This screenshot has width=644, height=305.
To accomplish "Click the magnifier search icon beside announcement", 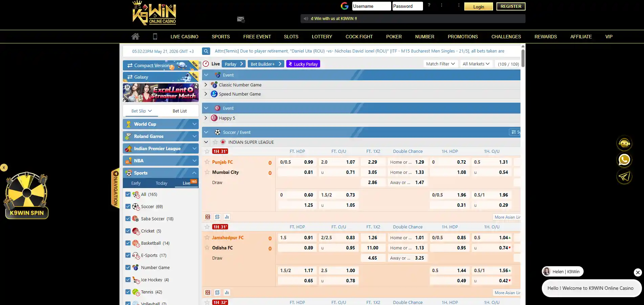I will [206, 51].
